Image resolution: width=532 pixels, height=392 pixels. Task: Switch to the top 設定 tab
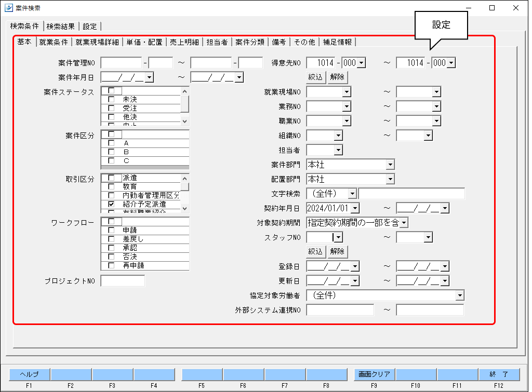pos(89,26)
